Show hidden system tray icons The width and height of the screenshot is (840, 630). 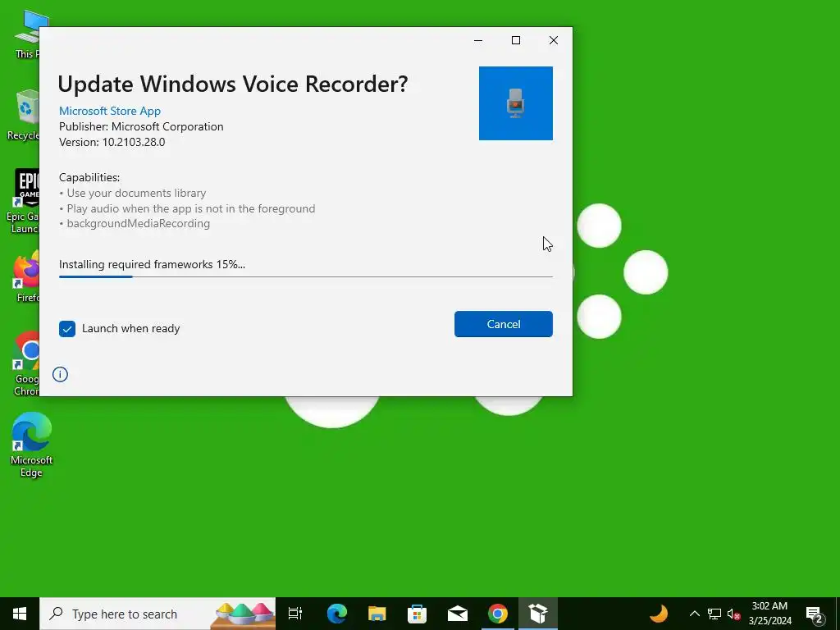694,614
